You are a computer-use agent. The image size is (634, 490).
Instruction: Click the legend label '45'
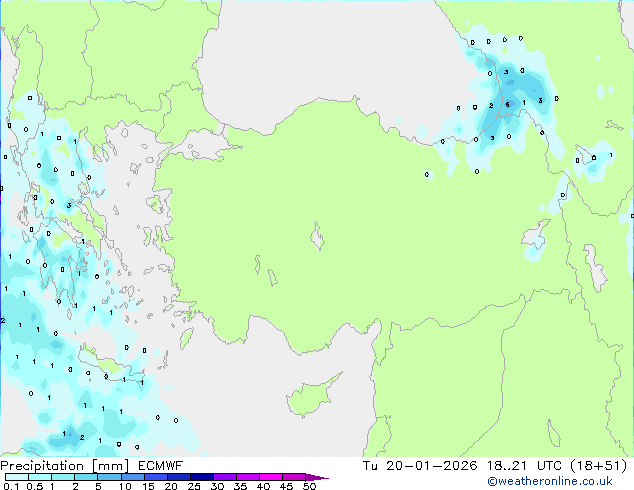point(286,486)
